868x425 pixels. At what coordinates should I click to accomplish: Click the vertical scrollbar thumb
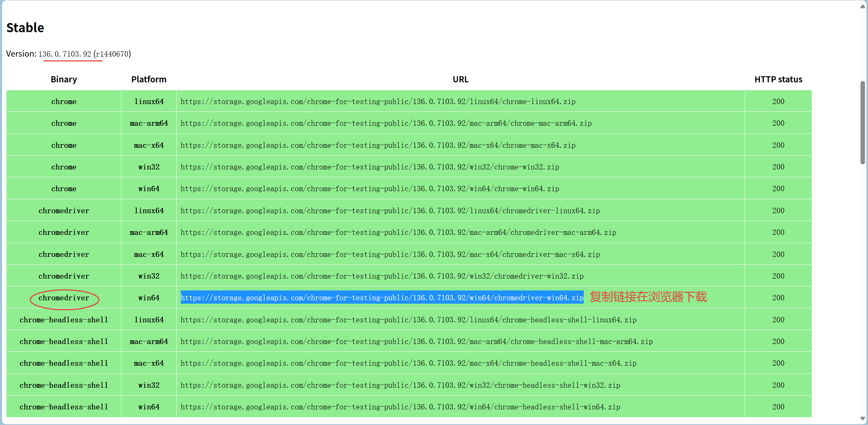pos(863,122)
